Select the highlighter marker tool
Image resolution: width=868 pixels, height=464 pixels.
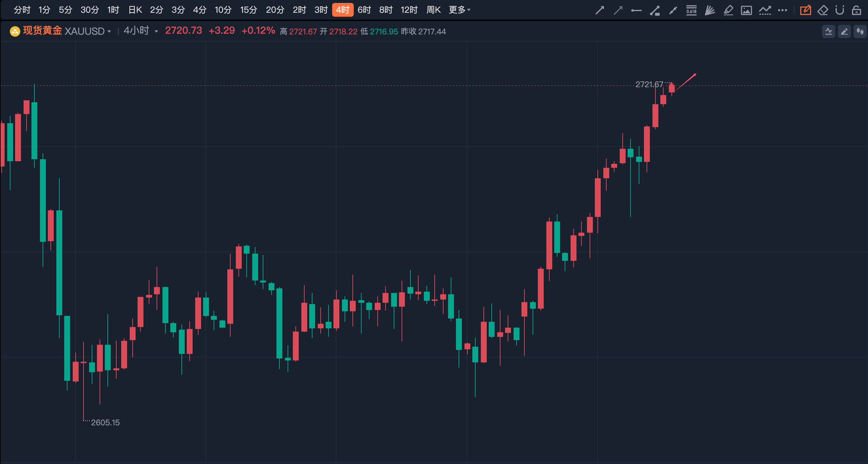(x=728, y=10)
